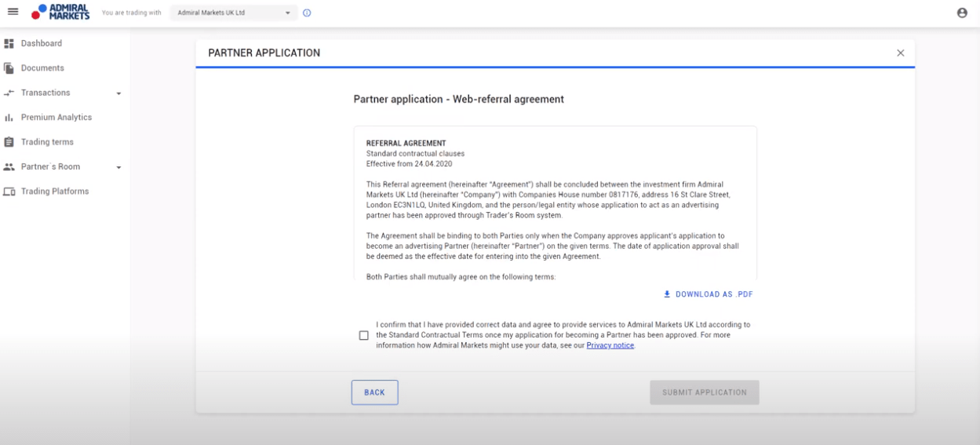Click the Documents file icon
Image resolution: width=980 pixels, height=445 pixels.
(9, 68)
